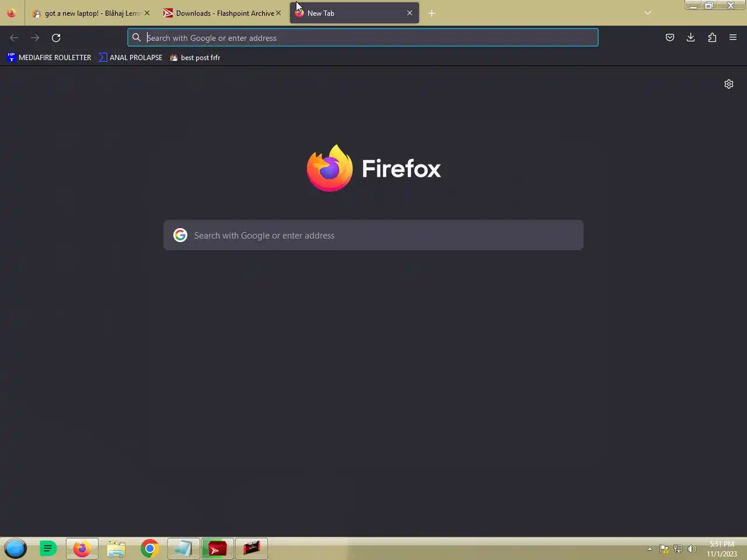Open the Extensions menu
The height and width of the screenshot is (560, 747).
pos(712,38)
